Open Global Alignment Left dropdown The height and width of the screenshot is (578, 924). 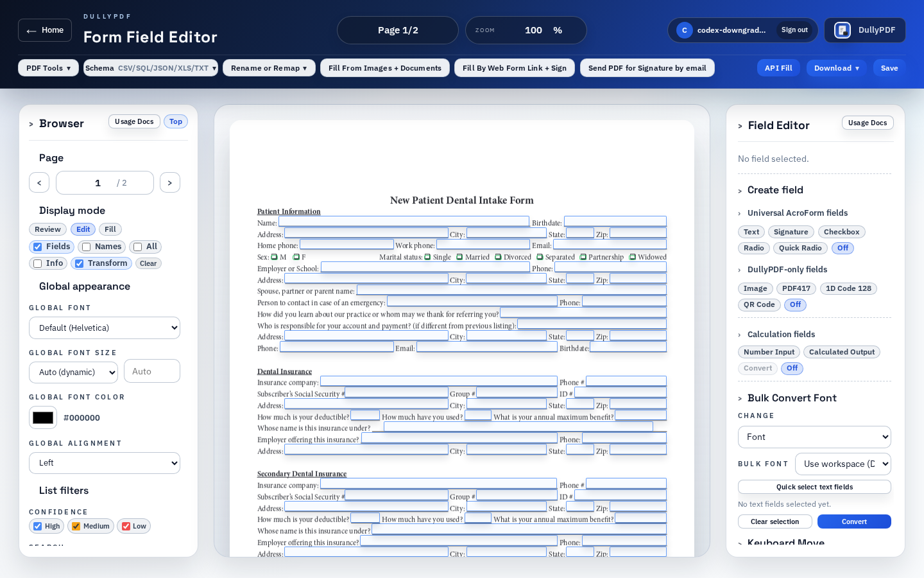coord(105,463)
